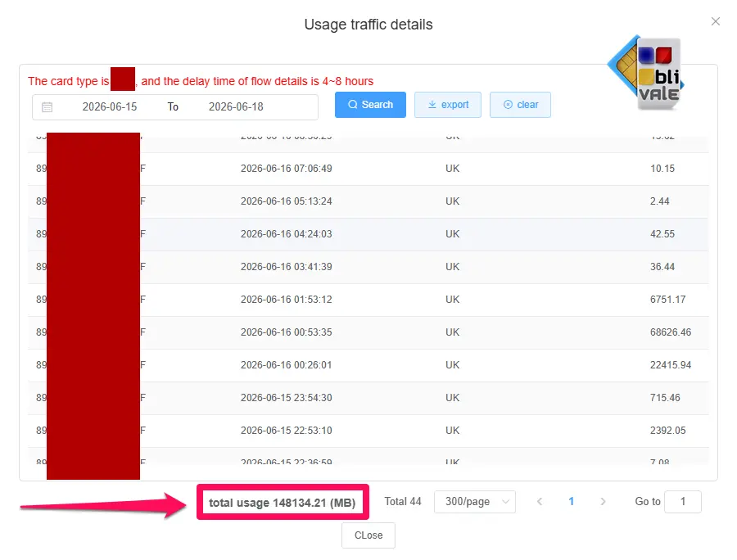Screen dimensions: 737x560
Task: Click the calendar icon in date range
Action: coord(47,107)
